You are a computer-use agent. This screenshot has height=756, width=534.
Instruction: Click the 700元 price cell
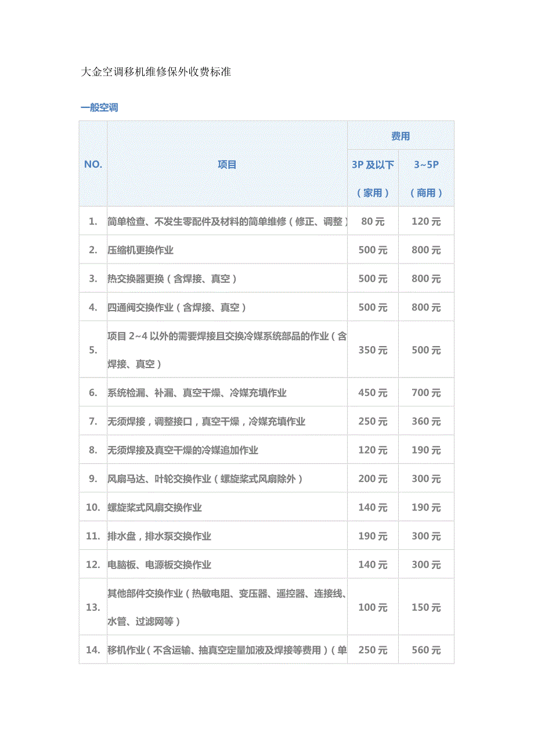[x=426, y=393]
